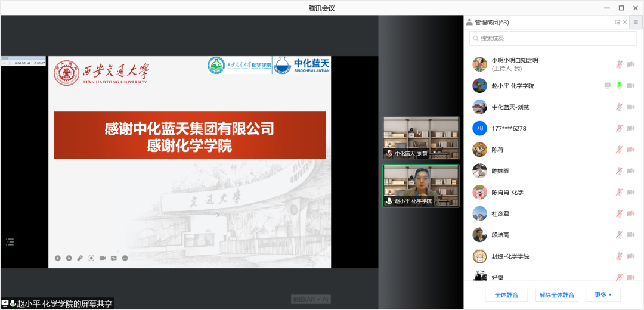The image size is (644, 310).
Task: Open the list icon at left of slide
Action: click(x=10, y=241)
